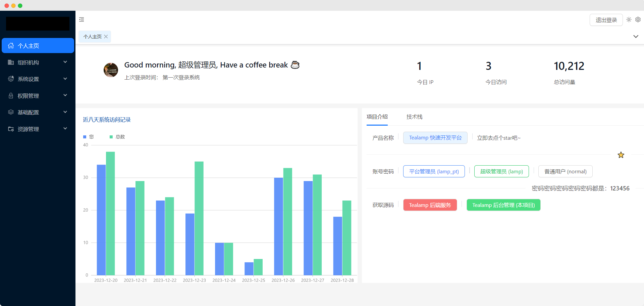The height and width of the screenshot is (306, 644).
Task: Click the Tealamp 后端服务 red button
Action: point(430,205)
